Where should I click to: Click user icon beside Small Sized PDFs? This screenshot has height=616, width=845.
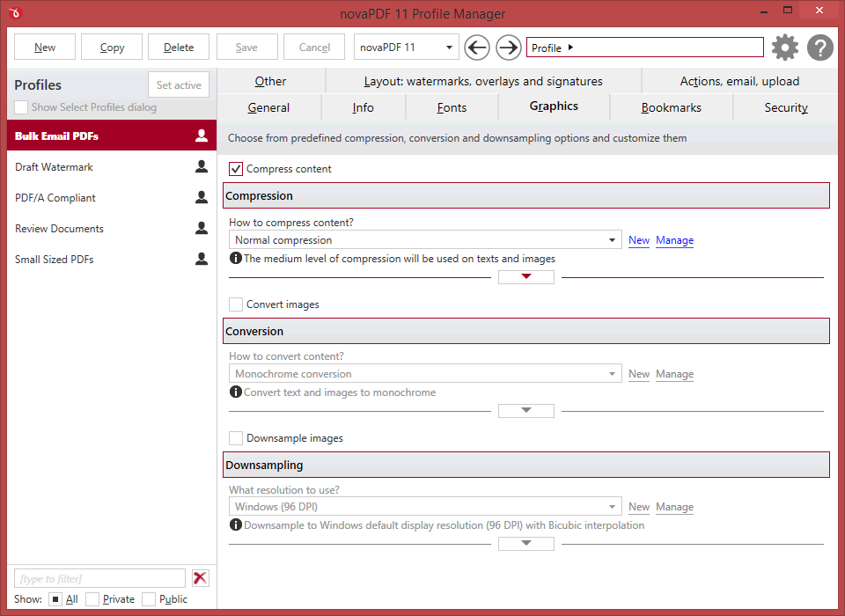coord(202,259)
